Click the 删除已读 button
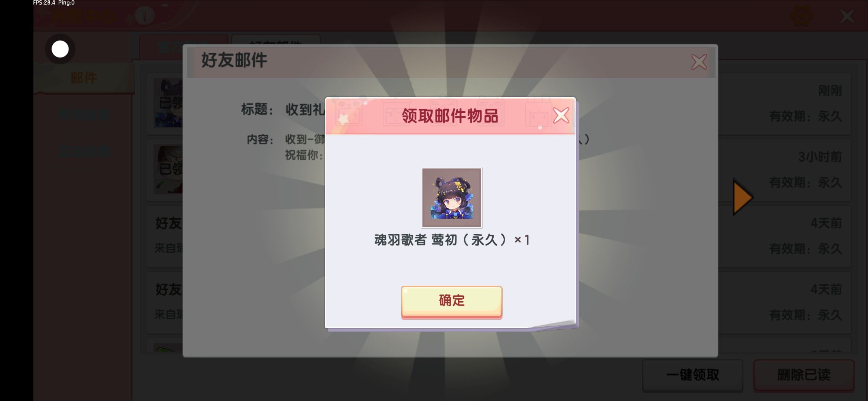 pos(804,375)
